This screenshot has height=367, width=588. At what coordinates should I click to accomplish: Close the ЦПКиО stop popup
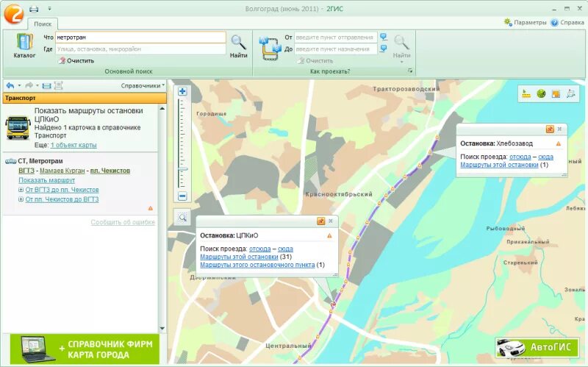coord(330,221)
